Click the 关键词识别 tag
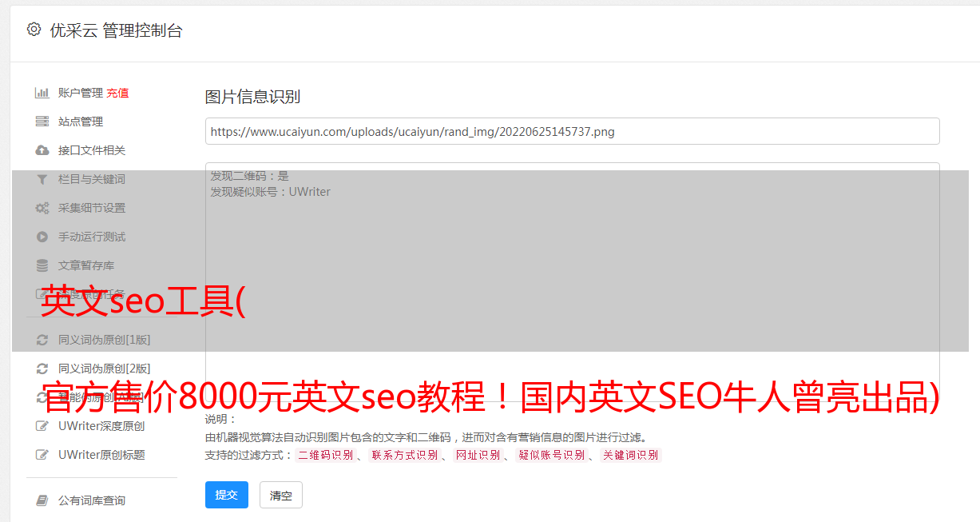The height and width of the screenshot is (522, 980). (x=630, y=455)
